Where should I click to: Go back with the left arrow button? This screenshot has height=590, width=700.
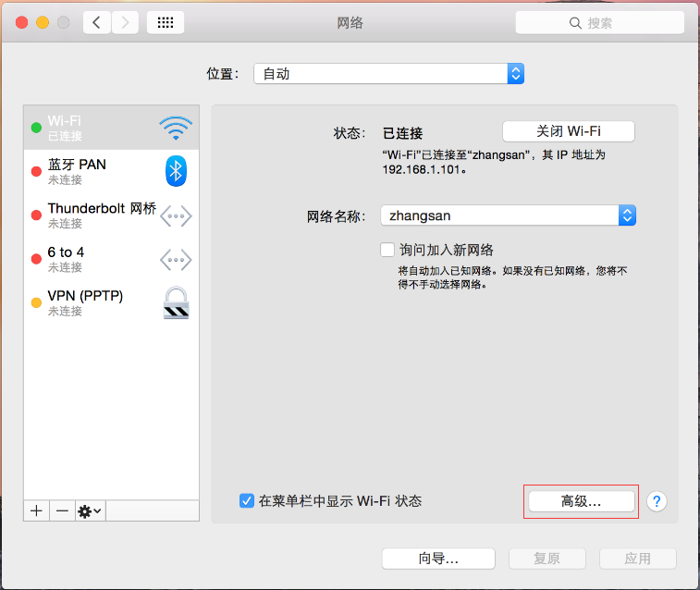(97, 23)
